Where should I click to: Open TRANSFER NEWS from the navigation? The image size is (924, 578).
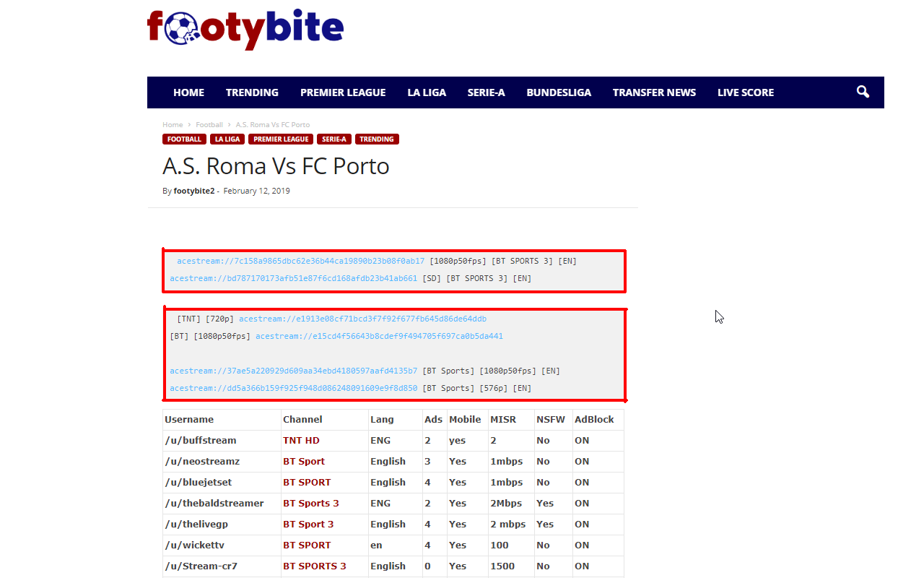654,92
